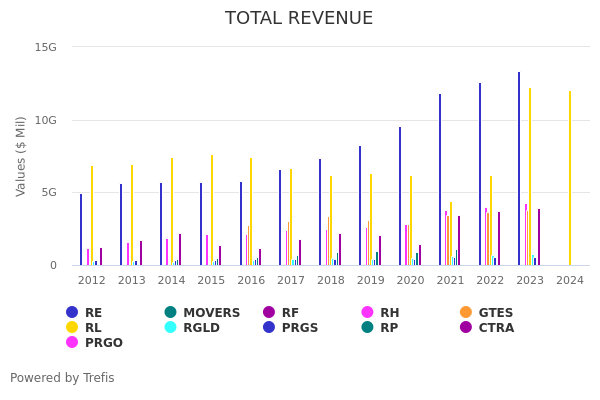Select the purple RF legend dot
The width and height of the screenshot is (600, 400).
pos(269,313)
